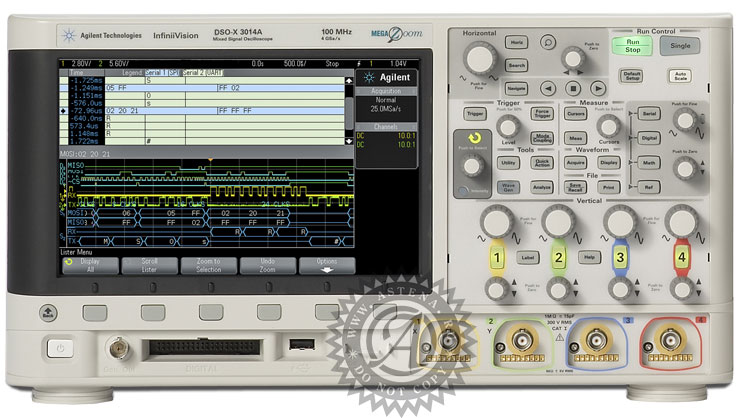Screen dimensions: 740x418
Task: Click the Mode Coupling key
Action: [542, 138]
